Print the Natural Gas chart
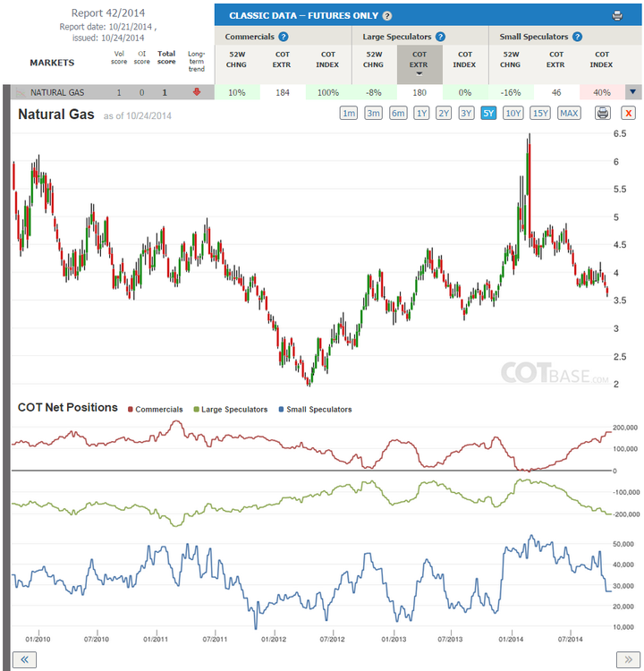This screenshot has width=644, height=671. click(603, 113)
